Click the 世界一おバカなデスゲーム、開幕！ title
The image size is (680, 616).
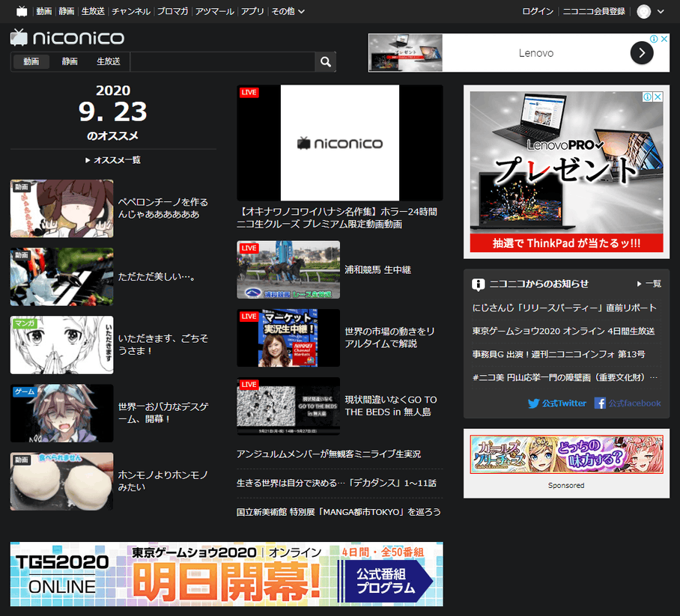[x=163, y=413]
